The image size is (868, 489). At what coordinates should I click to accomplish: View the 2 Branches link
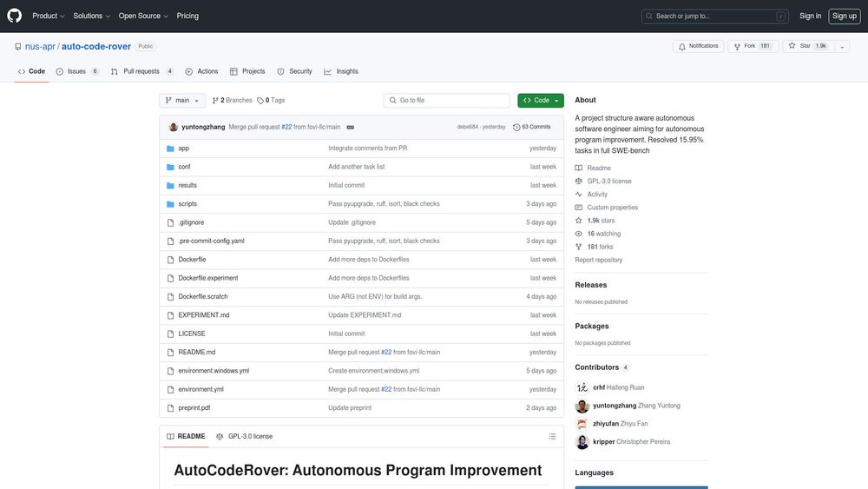(232, 100)
